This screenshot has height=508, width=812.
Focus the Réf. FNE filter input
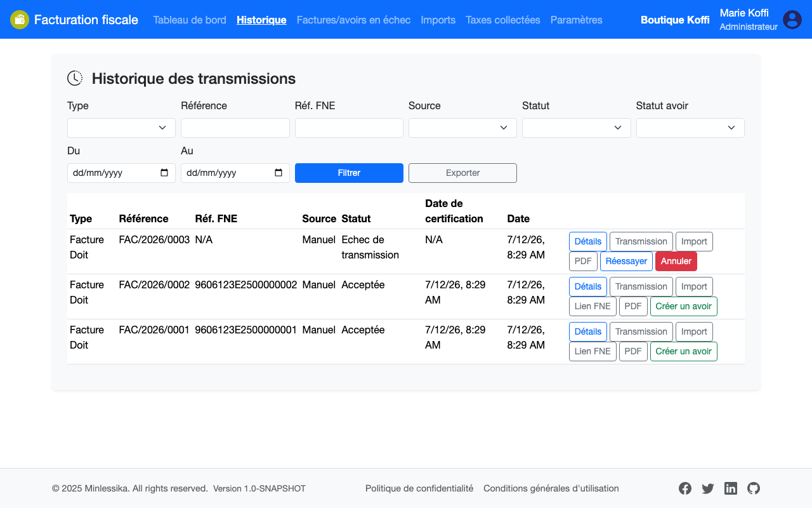pos(349,128)
